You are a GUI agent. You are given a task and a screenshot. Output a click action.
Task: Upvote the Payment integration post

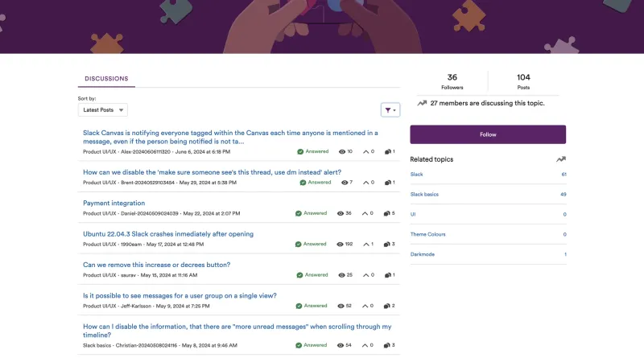pyautogui.click(x=365, y=213)
